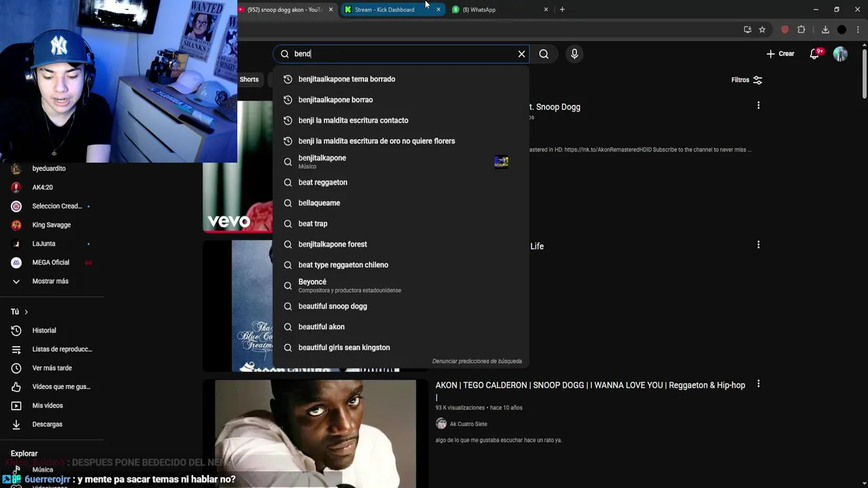This screenshot has width=868, height=488.
Task: Open AK4:20 subscription channel
Action: click(42, 187)
